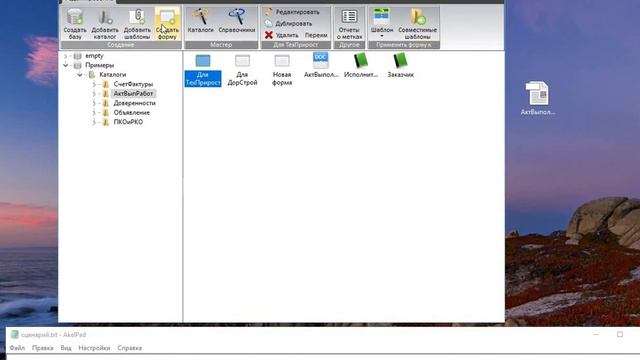640x360 pixels.
Task: Click the Создать базу ribbon icon
Action: pos(75,24)
